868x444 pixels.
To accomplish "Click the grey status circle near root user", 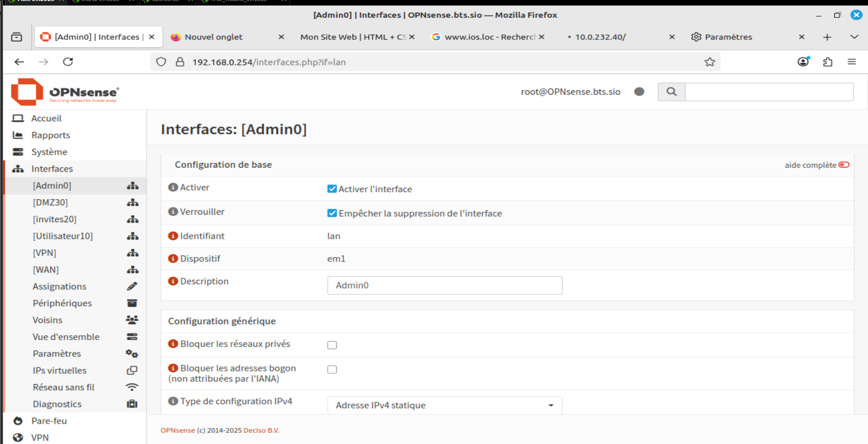I will click(639, 92).
